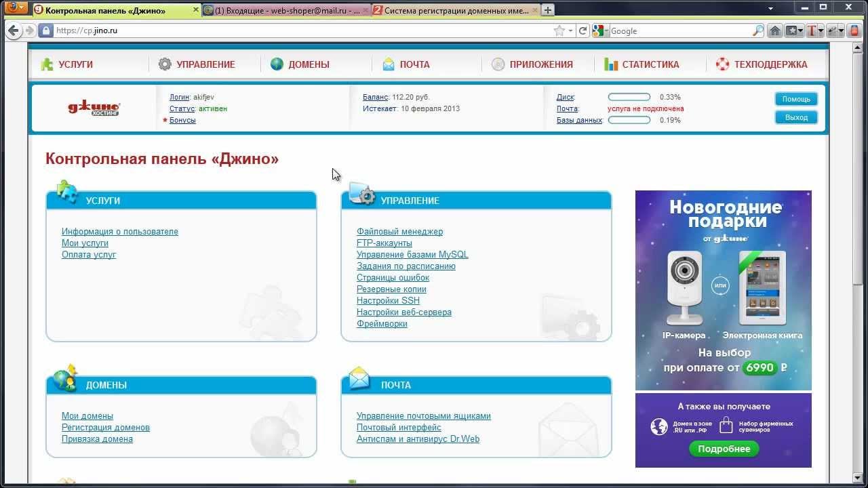The image size is (868, 488).
Task: Open the Оплата услуг link
Action: coord(89,254)
